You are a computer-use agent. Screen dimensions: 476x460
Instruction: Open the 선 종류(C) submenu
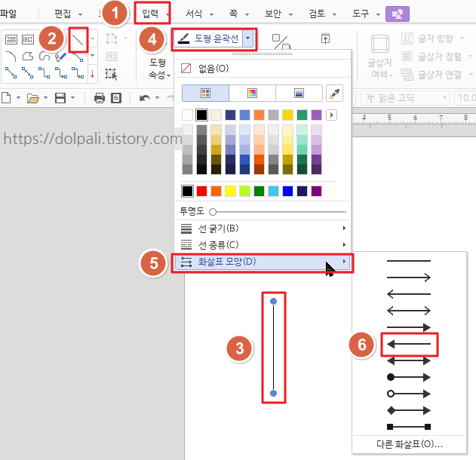(x=263, y=244)
